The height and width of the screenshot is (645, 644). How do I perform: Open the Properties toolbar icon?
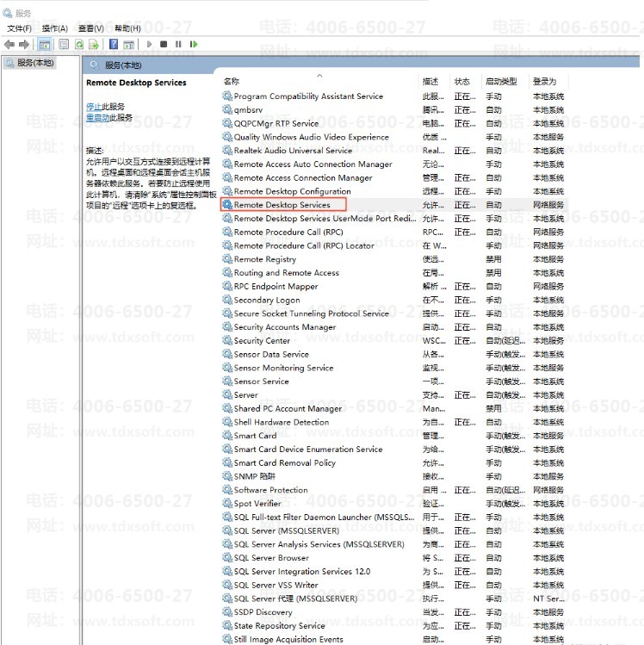(64, 44)
